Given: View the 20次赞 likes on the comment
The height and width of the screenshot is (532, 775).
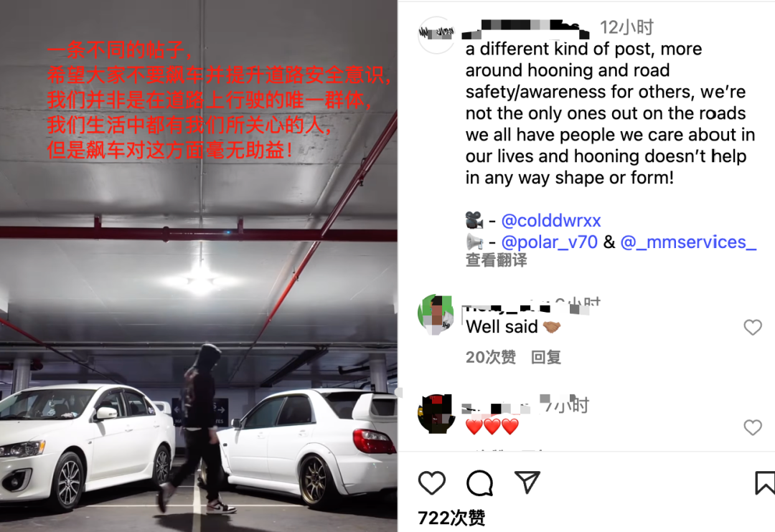Looking at the screenshot, I should pos(490,357).
